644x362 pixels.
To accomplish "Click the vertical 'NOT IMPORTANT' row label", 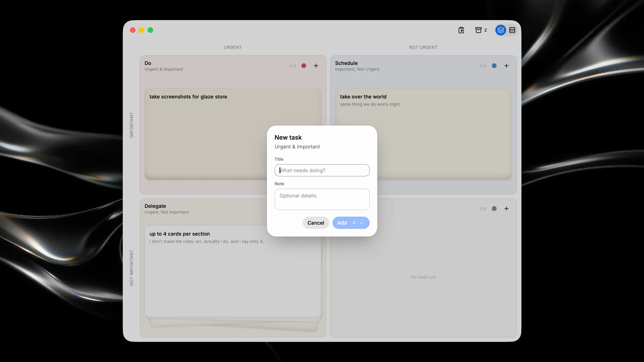I will (x=131, y=268).
